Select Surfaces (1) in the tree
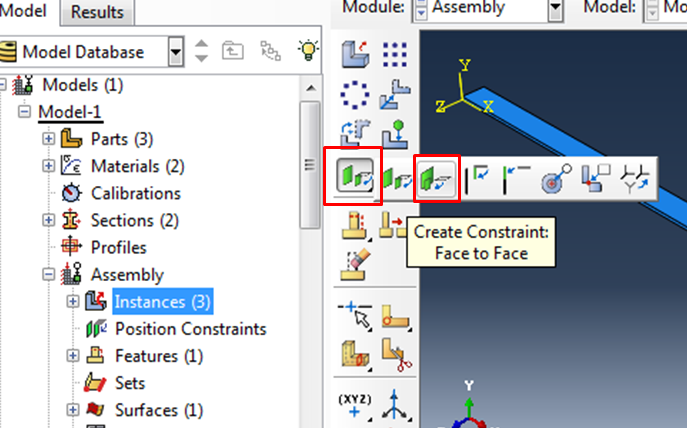The height and width of the screenshot is (428, 687). click(x=159, y=410)
